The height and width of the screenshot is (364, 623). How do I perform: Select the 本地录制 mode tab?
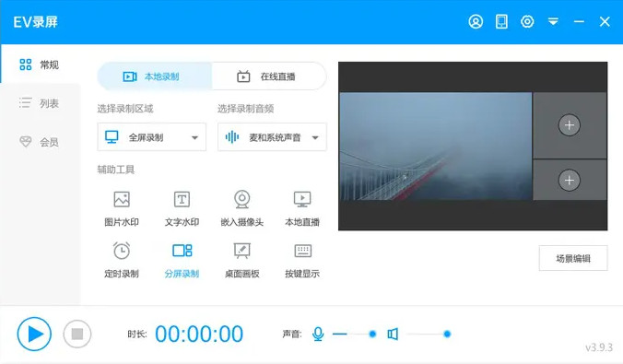tap(155, 76)
